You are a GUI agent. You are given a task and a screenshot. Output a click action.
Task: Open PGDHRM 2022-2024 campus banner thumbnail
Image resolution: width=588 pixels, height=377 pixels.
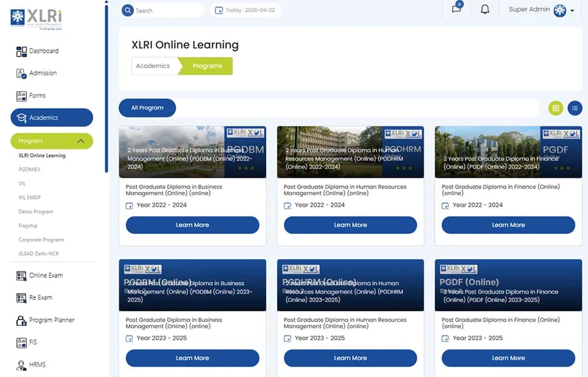350,152
